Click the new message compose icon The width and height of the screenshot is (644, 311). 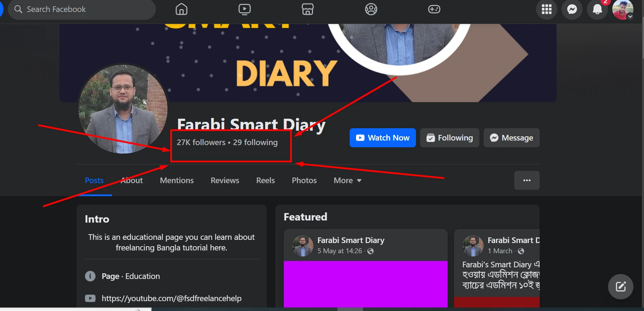click(x=621, y=287)
